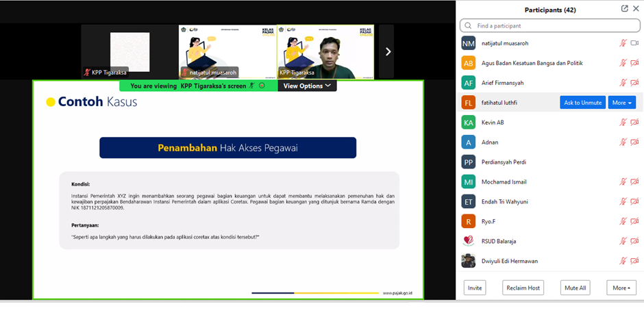Click natijatul muasaroh's camera icon

coord(634,43)
